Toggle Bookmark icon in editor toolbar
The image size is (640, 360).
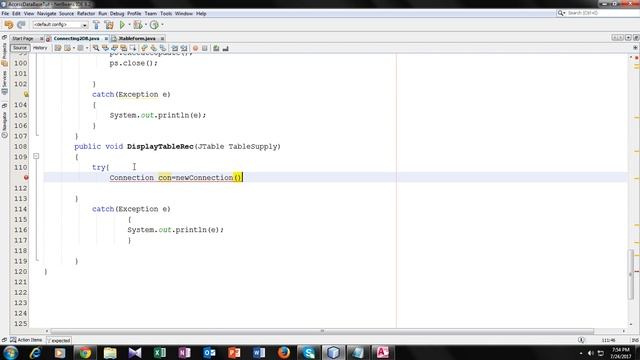(163, 48)
